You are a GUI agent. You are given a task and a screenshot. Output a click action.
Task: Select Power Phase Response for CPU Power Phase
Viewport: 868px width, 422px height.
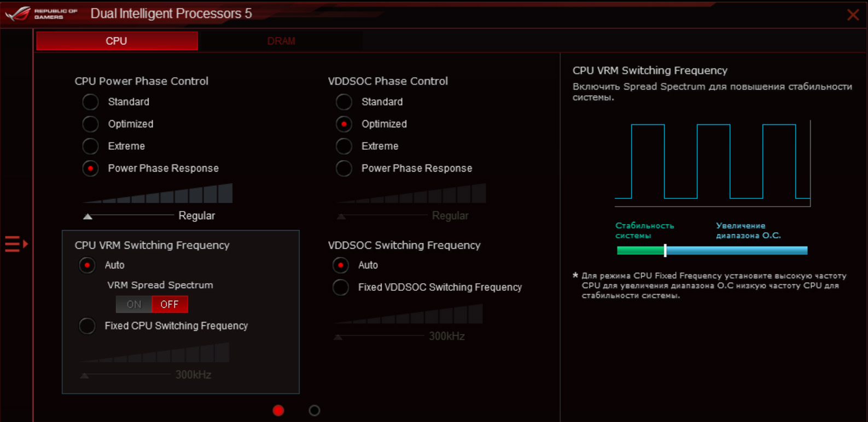(x=90, y=168)
